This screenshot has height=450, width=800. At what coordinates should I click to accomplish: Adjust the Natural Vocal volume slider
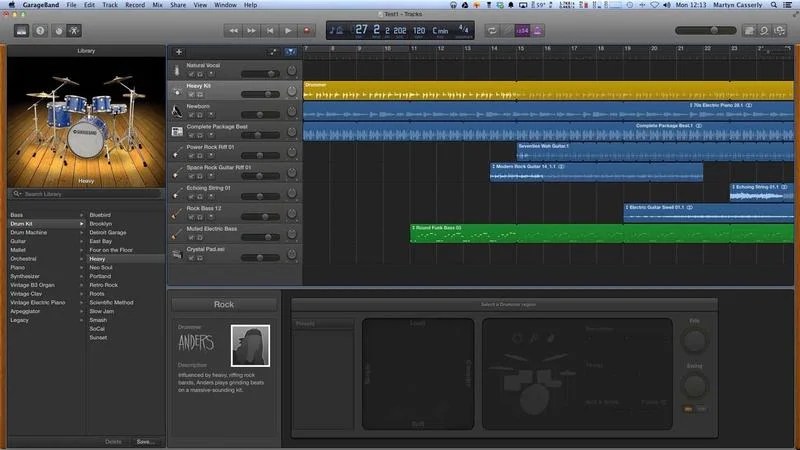(x=260, y=74)
